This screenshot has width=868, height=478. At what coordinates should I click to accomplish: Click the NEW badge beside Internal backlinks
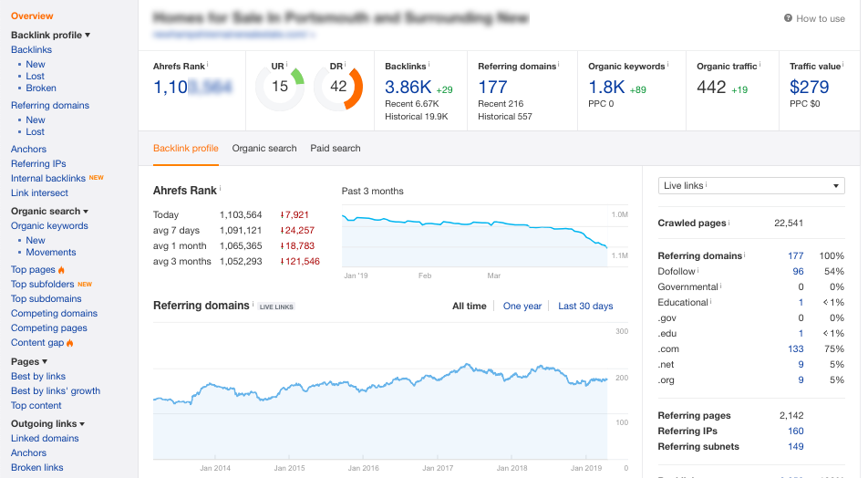97,178
